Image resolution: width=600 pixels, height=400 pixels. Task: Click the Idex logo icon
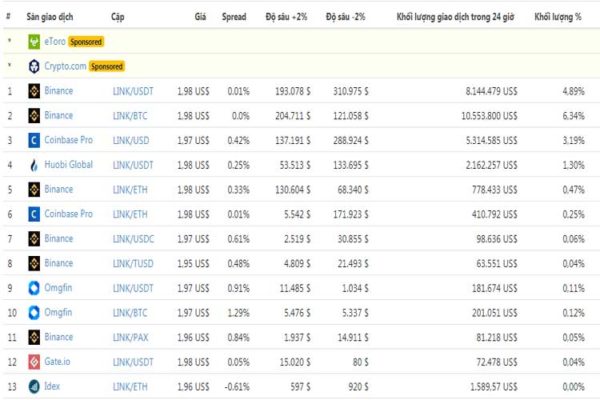[34, 387]
